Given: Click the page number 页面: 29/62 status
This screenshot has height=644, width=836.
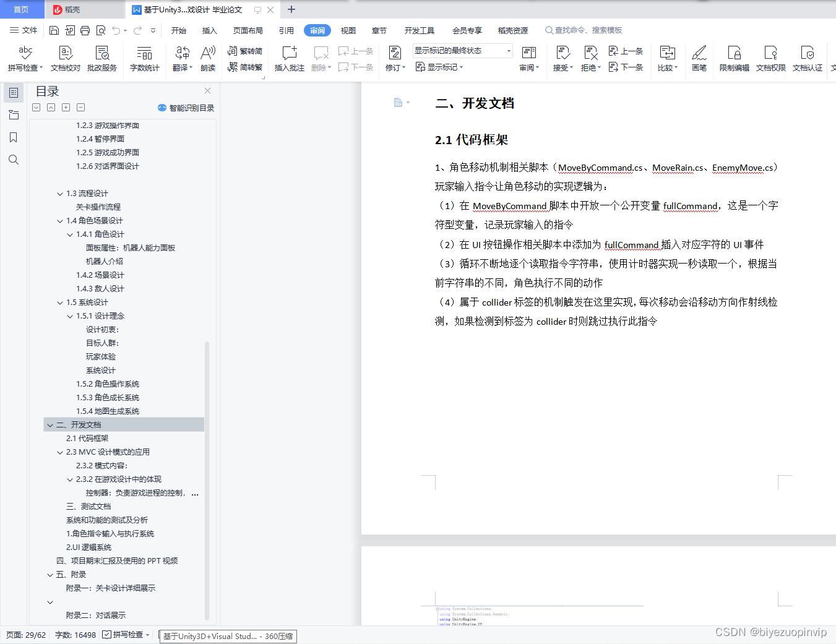Looking at the screenshot, I should point(26,635).
